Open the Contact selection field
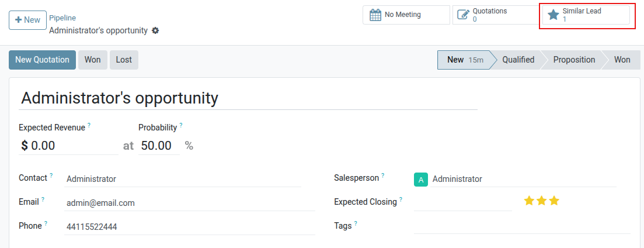 [183, 180]
